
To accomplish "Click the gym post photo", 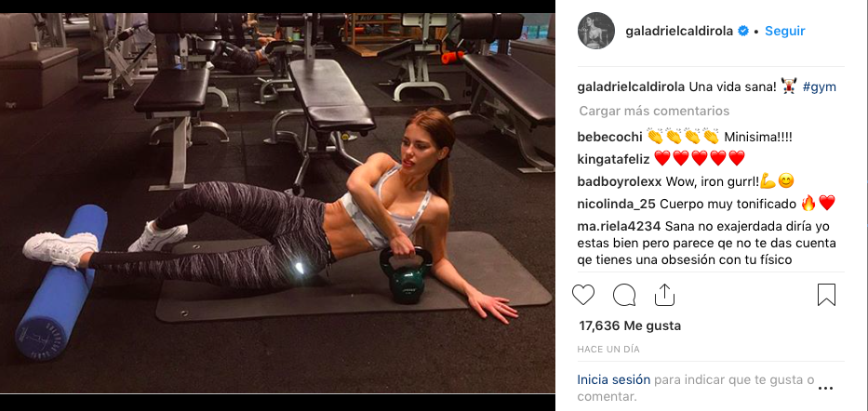I will pos(277,203).
